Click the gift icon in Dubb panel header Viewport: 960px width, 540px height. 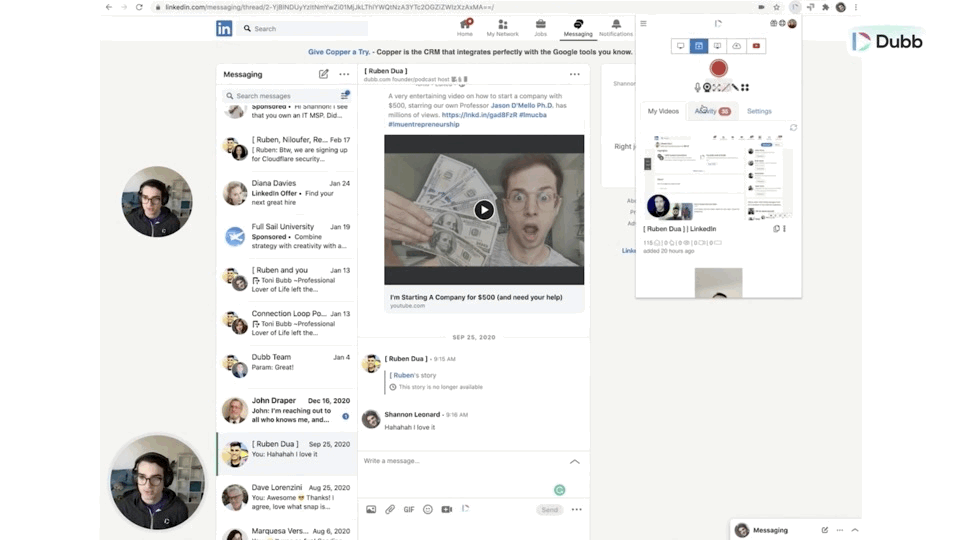773,23
